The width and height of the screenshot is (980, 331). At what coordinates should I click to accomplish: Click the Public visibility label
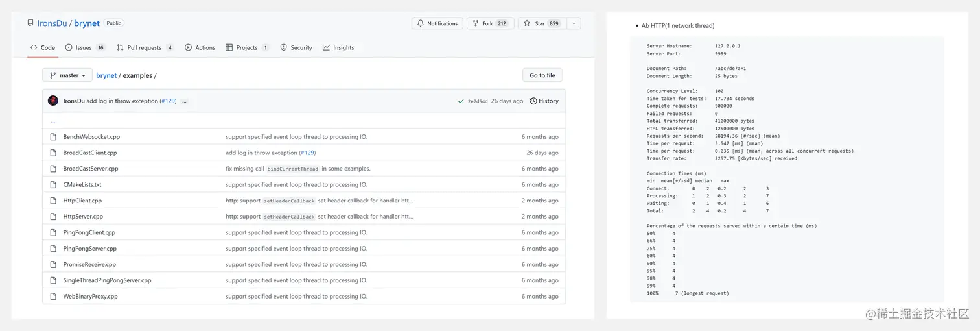113,23
